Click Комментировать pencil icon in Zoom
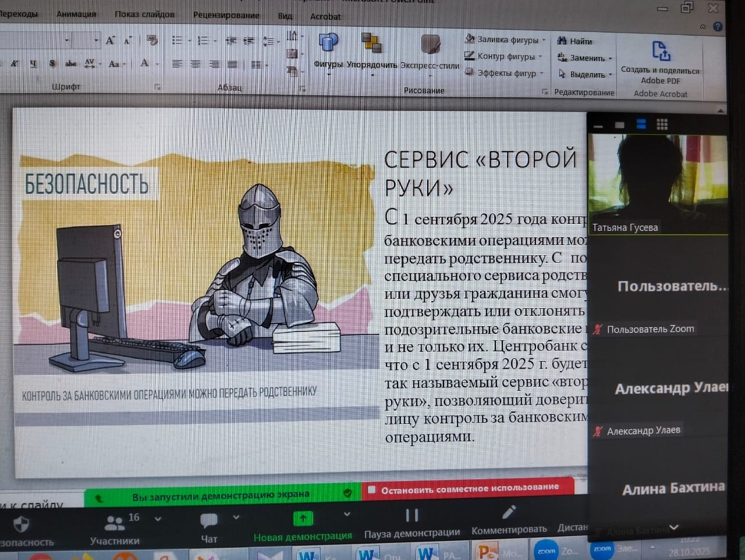 pos(509,512)
